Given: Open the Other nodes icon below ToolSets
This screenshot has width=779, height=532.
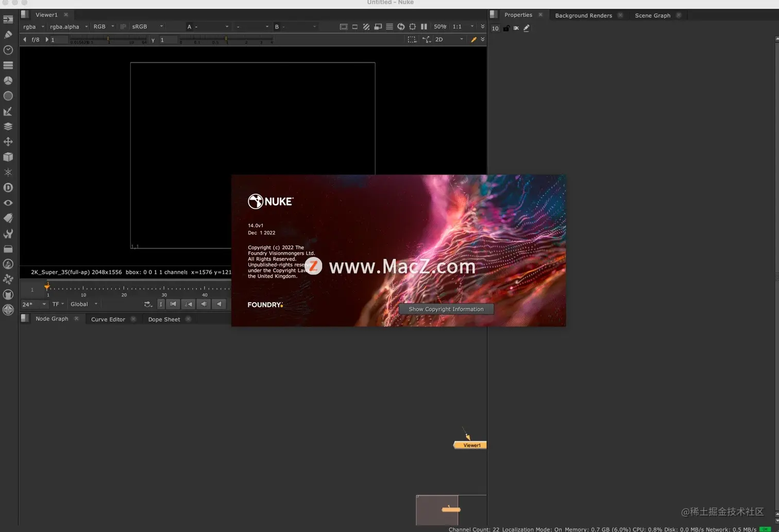Looking at the screenshot, I should click(x=8, y=249).
